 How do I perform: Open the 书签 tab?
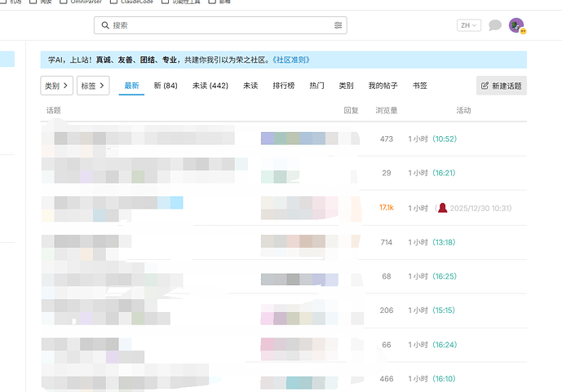tap(420, 86)
